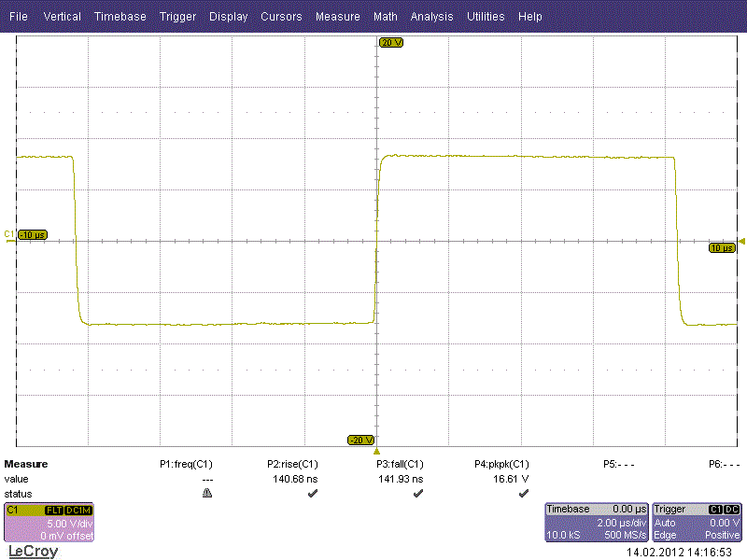
Task: Click the Timebase descriptor box
Action: pos(597,523)
